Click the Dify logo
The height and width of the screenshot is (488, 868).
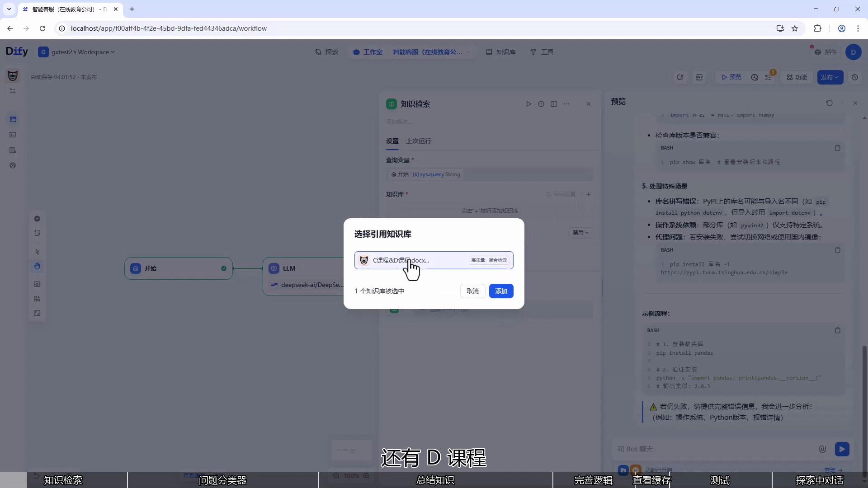17,52
